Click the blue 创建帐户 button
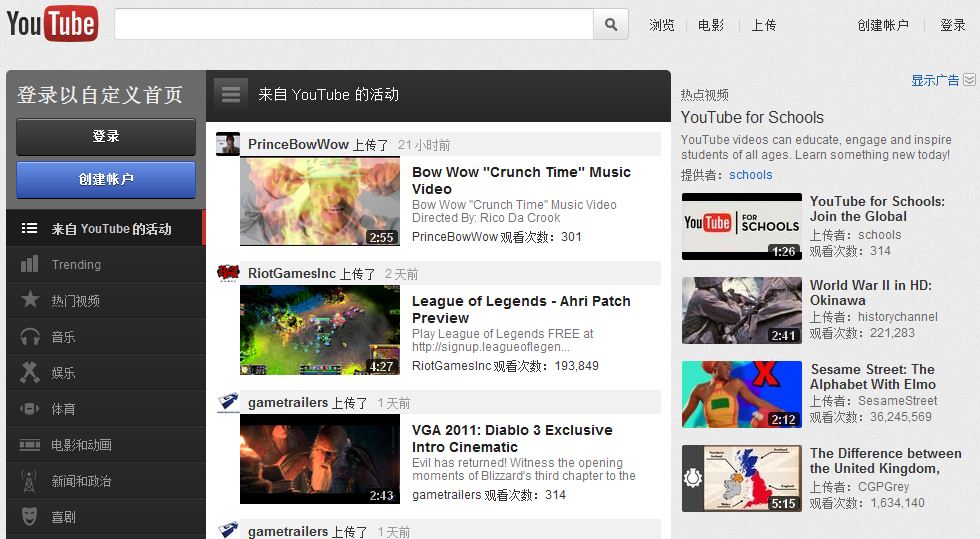980x539 pixels. [x=106, y=179]
